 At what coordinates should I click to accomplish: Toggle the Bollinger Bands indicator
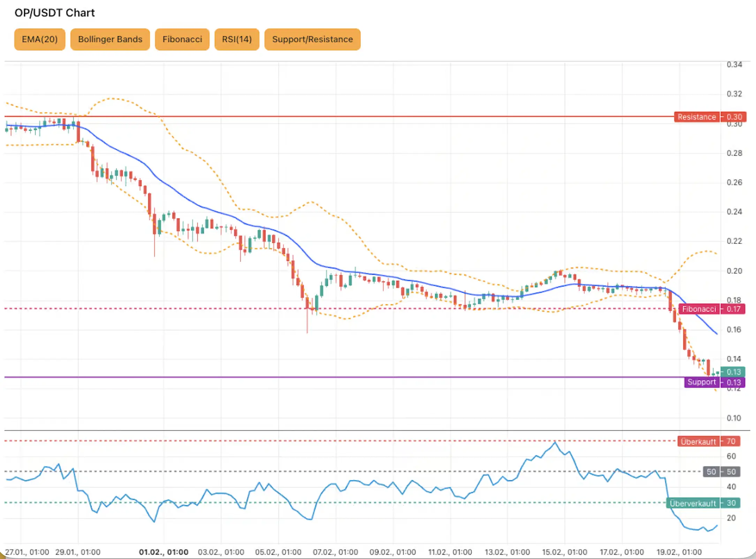click(110, 39)
